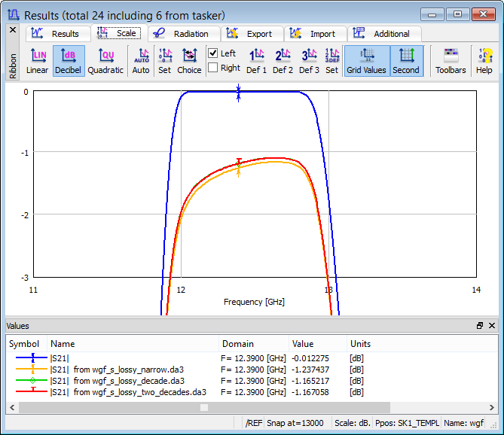Close the Ribbon panel with X
Screen dimensions: 504x435
(x=13, y=30)
